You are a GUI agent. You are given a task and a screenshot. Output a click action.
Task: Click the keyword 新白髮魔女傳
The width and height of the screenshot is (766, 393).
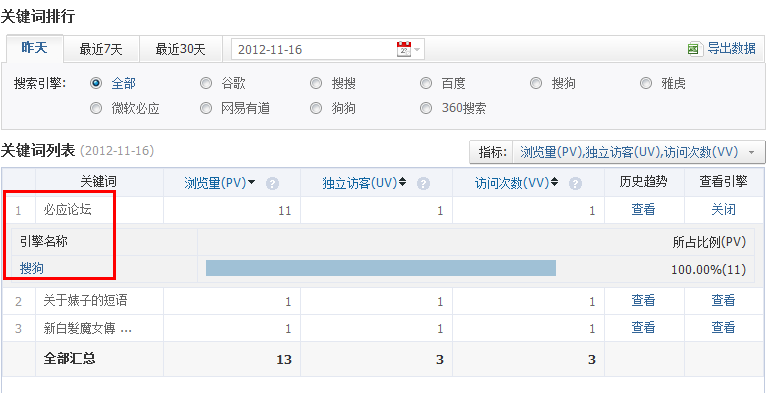[x=87, y=328]
